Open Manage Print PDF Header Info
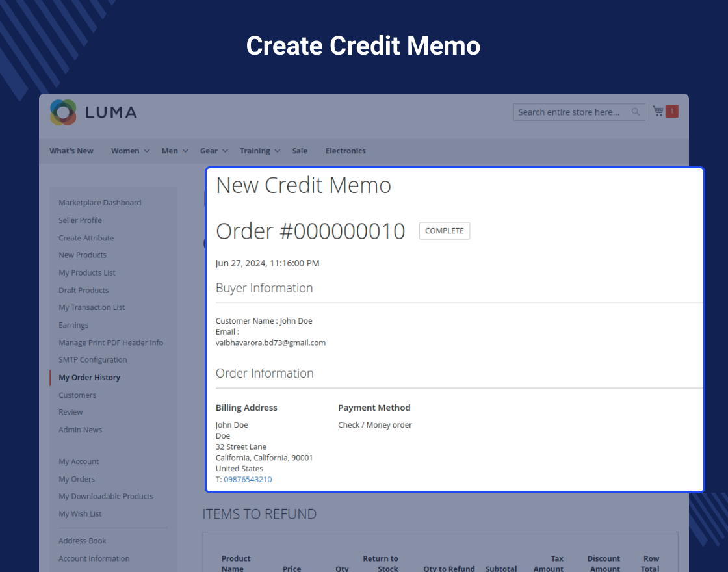 [111, 343]
